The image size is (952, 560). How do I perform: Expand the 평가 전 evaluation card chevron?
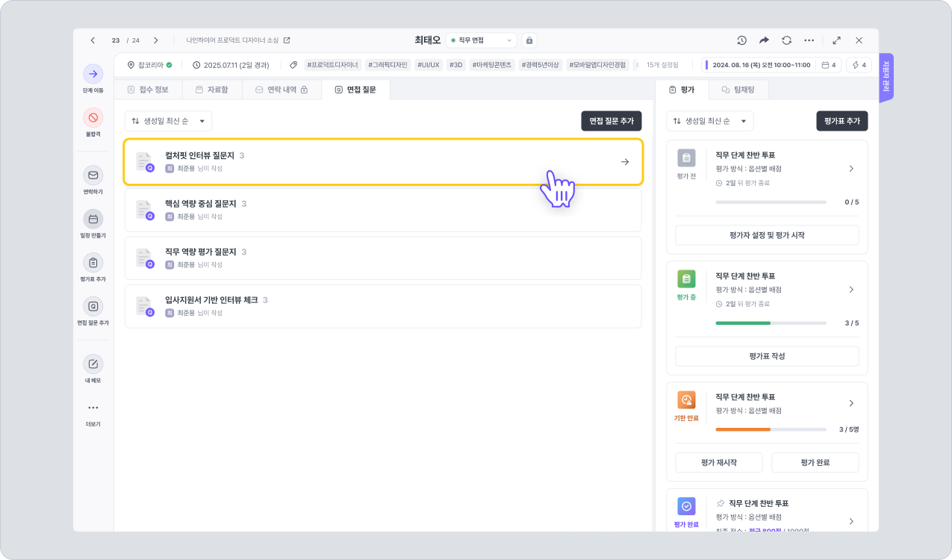tap(851, 169)
